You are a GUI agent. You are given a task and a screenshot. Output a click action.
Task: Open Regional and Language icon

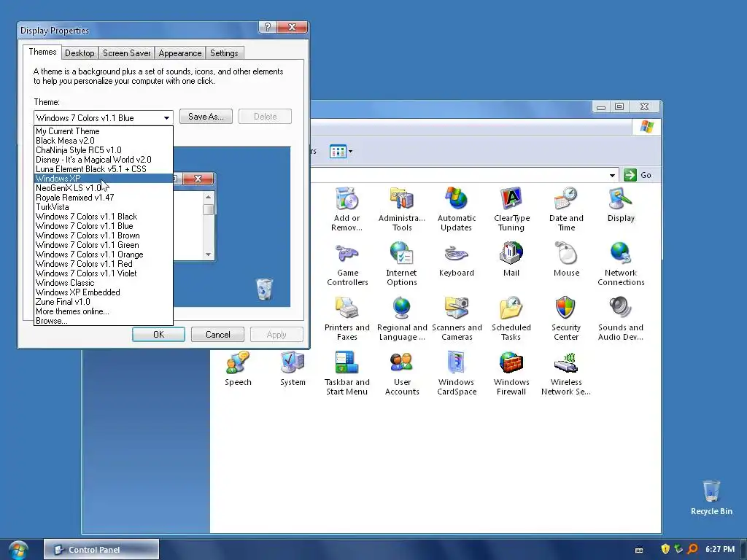tap(402, 319)
